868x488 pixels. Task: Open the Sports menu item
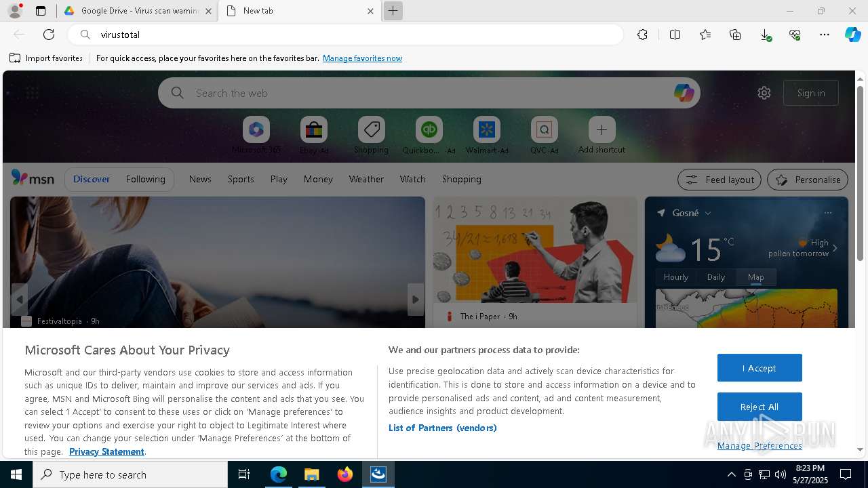coord(241,179)
